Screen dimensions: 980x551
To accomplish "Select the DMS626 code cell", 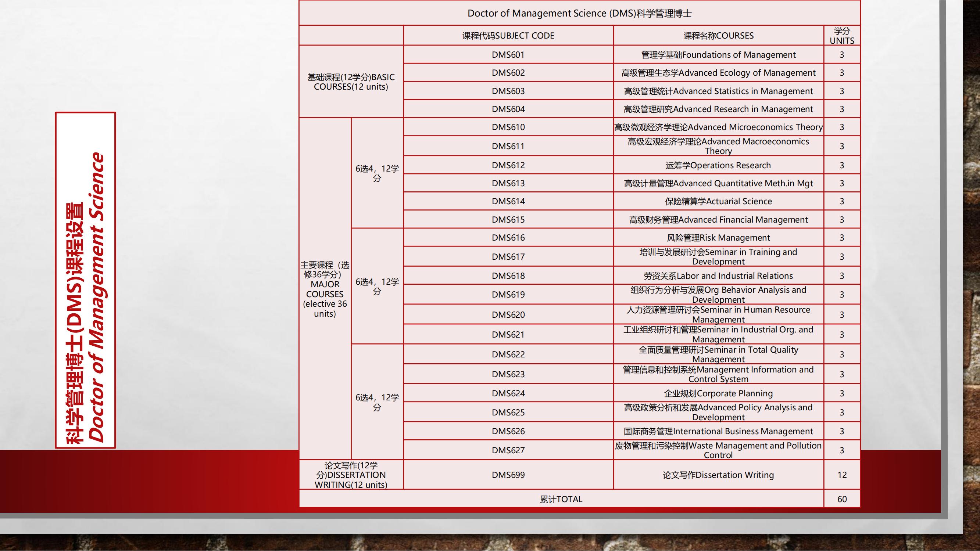I will click(x=508, y=431).
